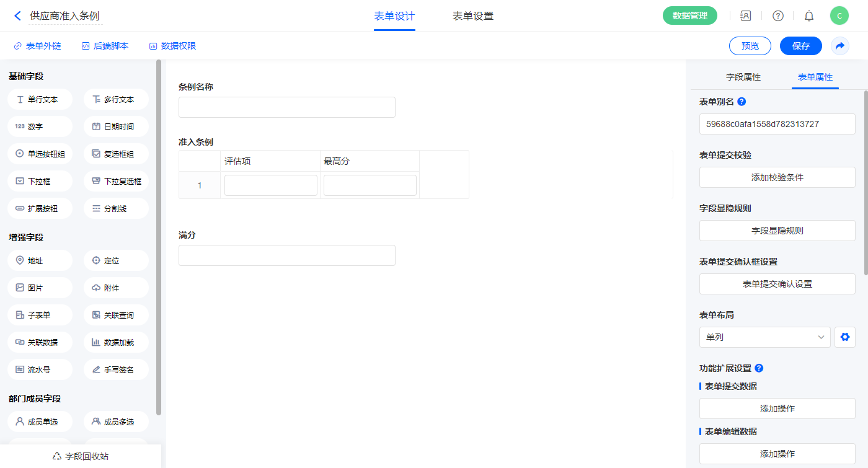
Task: Select the 下拉复选框 field
Action: [116, 182]
